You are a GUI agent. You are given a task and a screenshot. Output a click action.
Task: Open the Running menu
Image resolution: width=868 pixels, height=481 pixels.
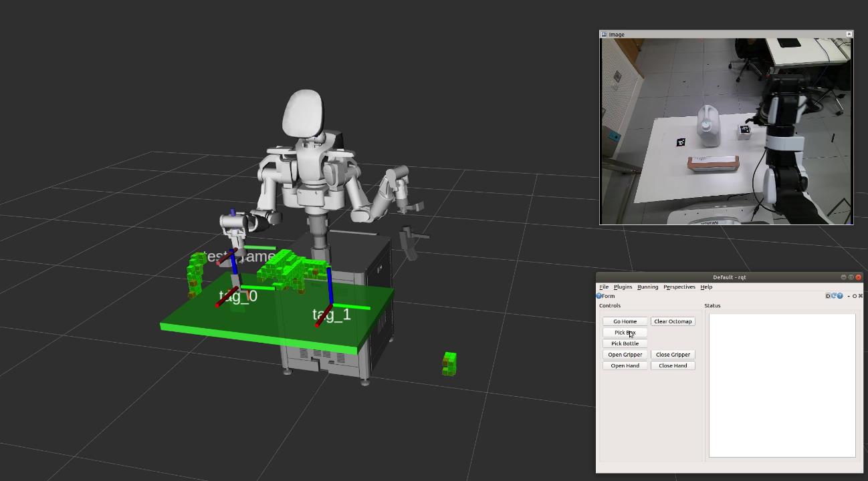[647, 287]
